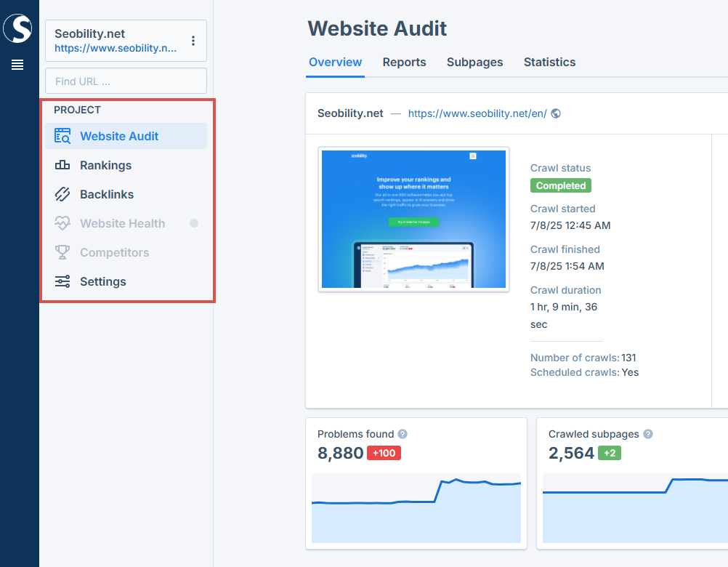Click the Crawled subpages trend chart

[x=635, y=508]
